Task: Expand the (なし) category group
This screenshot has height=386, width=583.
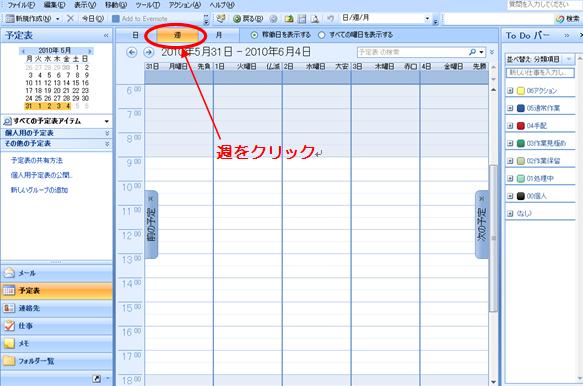Action: click(510, 213)
